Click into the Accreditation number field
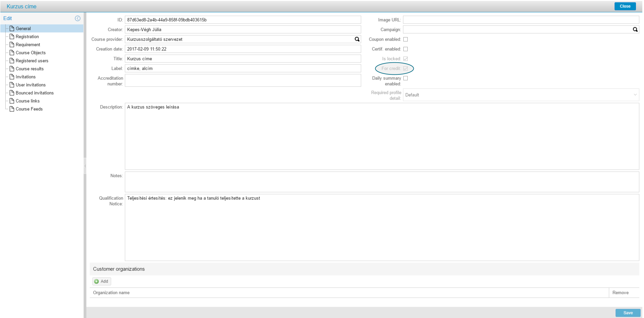This screenshot has height=318, width=644. tap(243, 80)
